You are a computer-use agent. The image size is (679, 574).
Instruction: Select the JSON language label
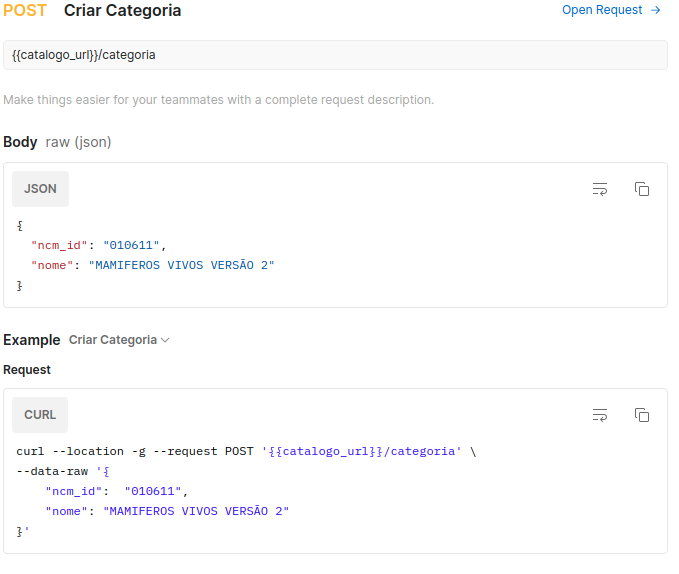point(40,189)
